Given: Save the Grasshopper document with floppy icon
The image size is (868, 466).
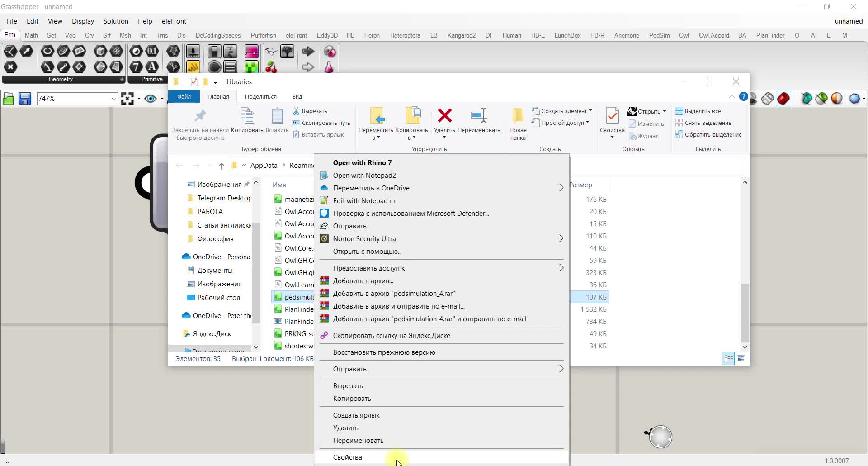Looking at the screenshot, I should (x=24, y=98).
